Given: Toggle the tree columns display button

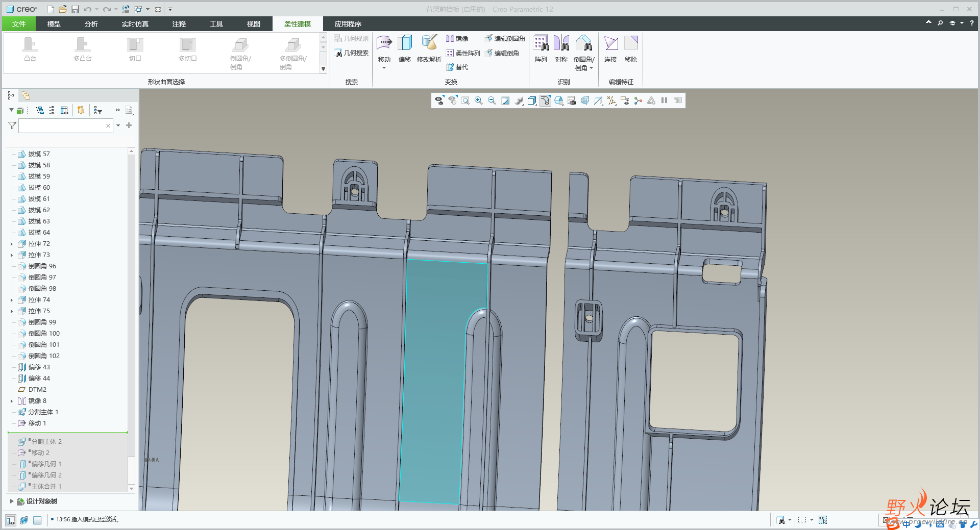Looking at the screenshot, I should (x=64, y=110).
